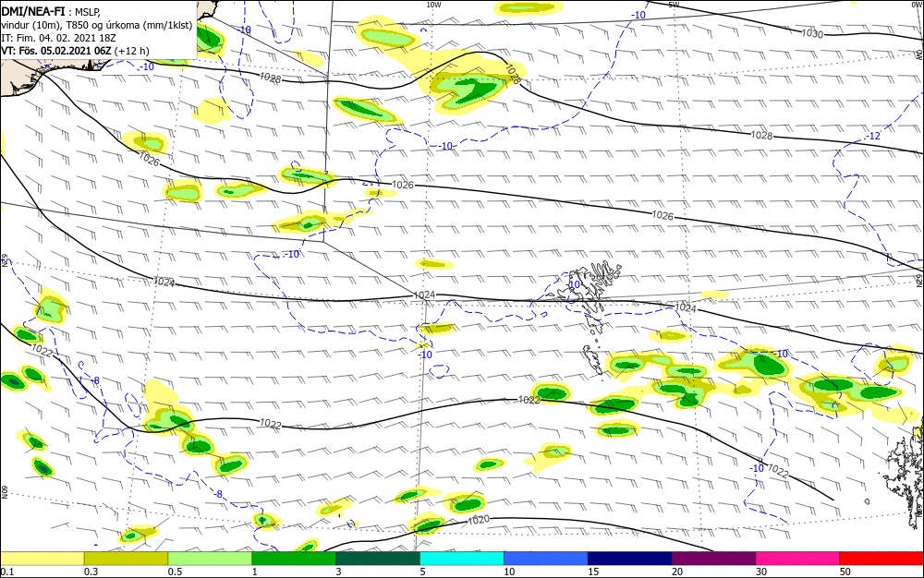The width and height of the screenshot is (924, 578).
Task: Click the 'IT: Fim. 04. 02. 2021 18Z' line
Action: [57, 38]
